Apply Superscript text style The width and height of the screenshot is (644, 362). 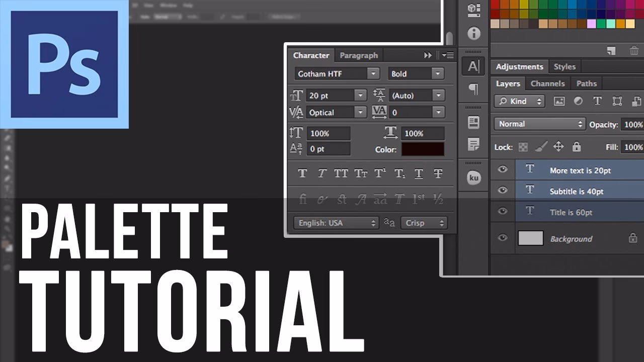click(380, 173)
